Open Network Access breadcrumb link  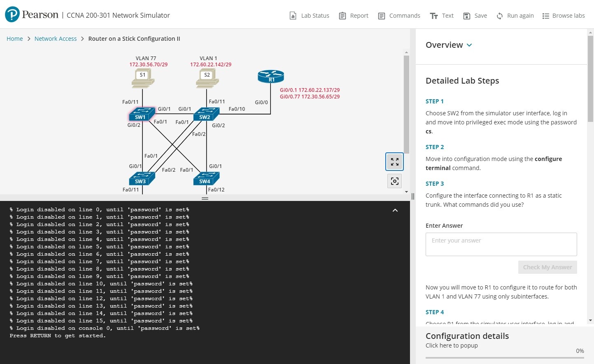click(56, 39)
